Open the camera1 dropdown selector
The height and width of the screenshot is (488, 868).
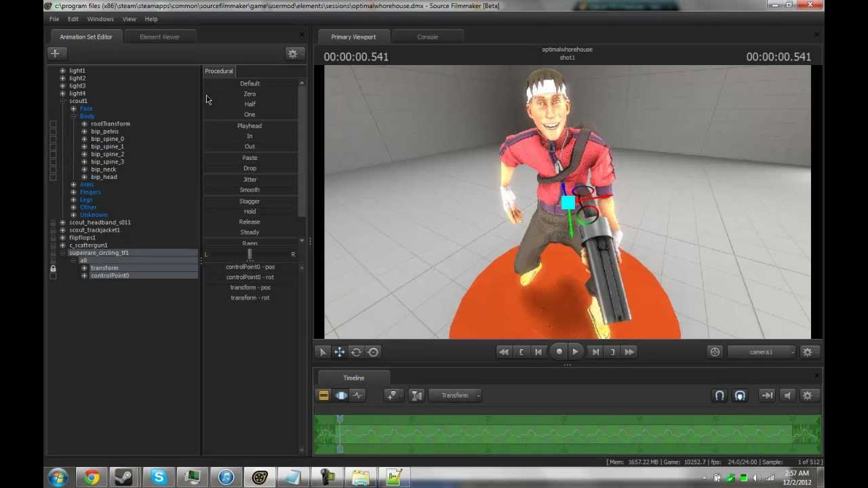pyautogui.click(x=762, y=352)
